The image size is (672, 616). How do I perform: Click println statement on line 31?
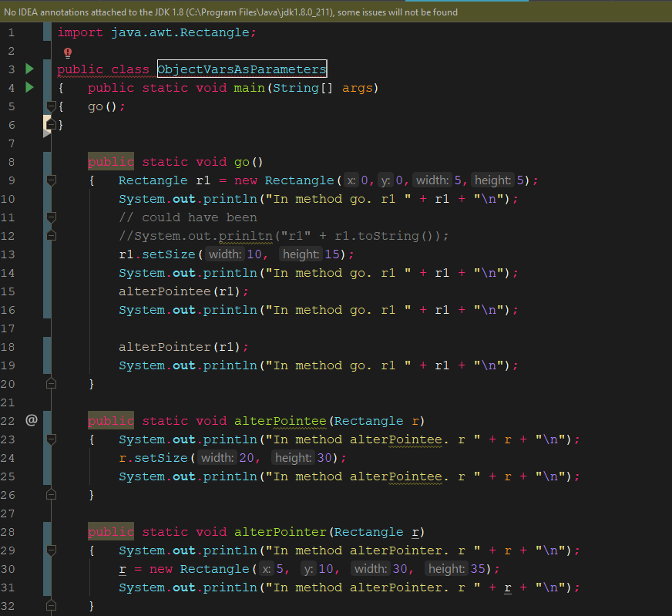coord(349,587)
